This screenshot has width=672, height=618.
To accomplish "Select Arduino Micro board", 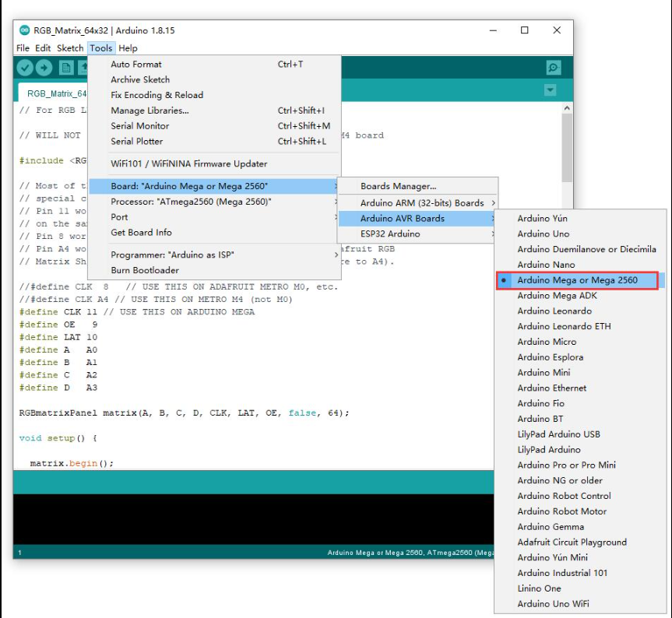I will point(580,342).
